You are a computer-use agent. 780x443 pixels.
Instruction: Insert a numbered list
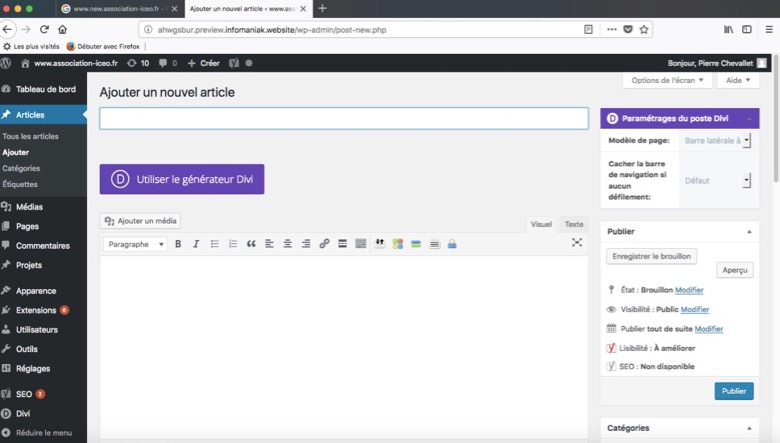tap(233, 244)
